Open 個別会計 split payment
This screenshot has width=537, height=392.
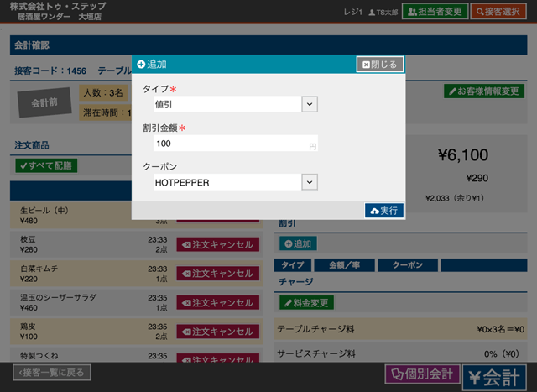pos(420,374)
